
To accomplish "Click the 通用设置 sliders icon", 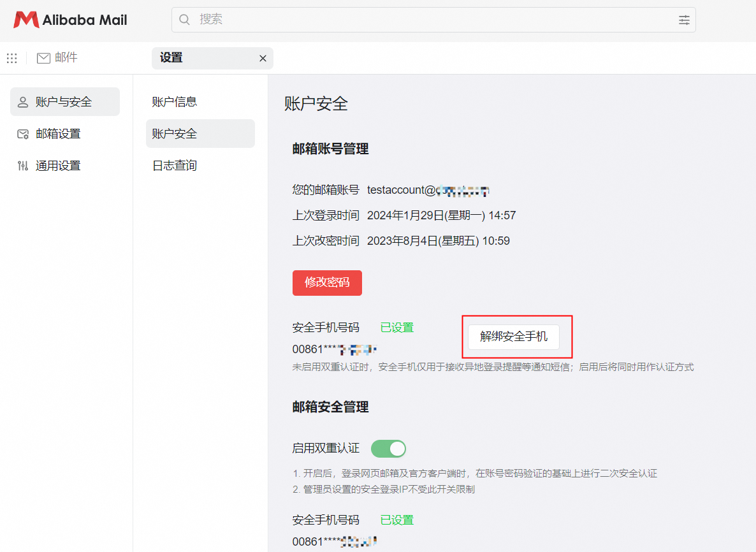I will point(23,166).
